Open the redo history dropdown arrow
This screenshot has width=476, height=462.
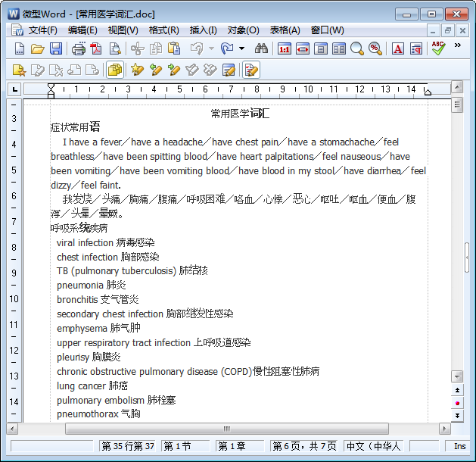click(x=242, y=48)
